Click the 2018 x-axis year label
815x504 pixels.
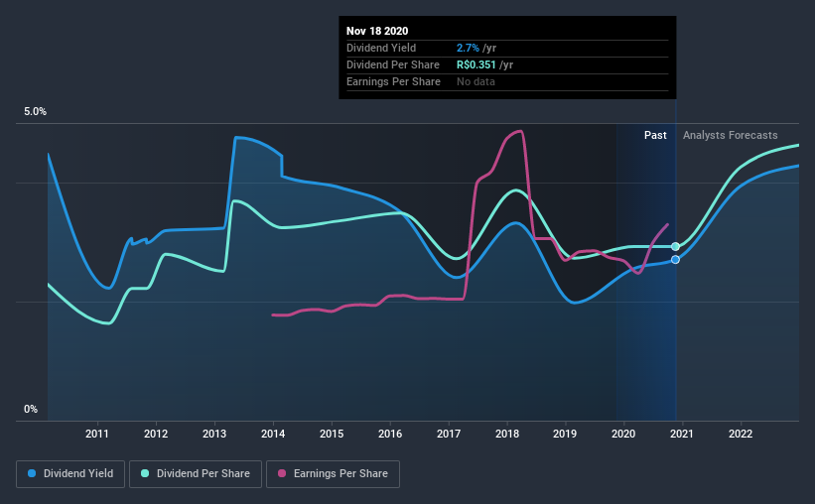click(x=507, y=434)
